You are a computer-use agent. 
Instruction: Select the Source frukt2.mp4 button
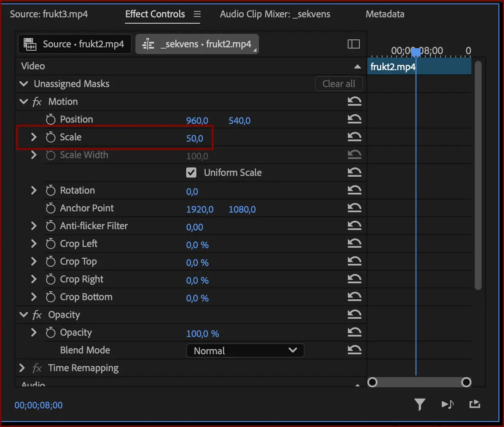(x=75, y=44)
